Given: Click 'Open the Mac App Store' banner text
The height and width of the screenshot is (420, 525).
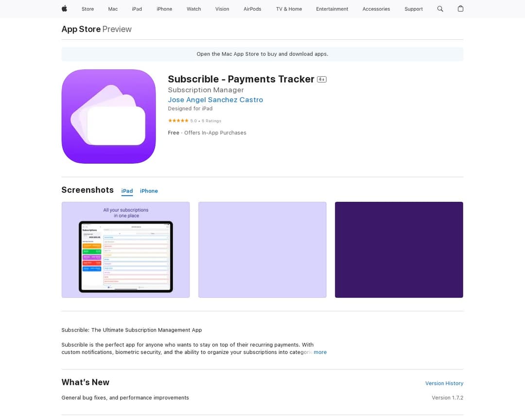Looking at the screenshot, I should point(262,54).
